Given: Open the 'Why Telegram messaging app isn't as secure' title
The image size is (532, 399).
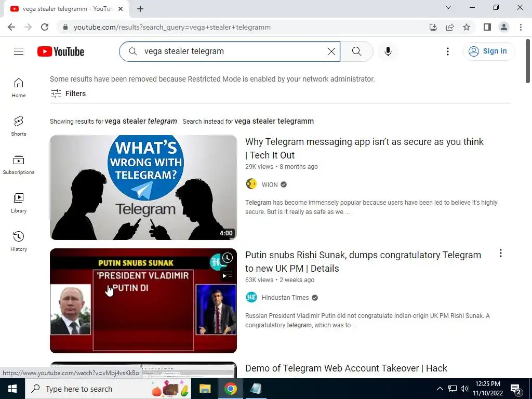Looking at the screenshot, I should pos(364,148).
